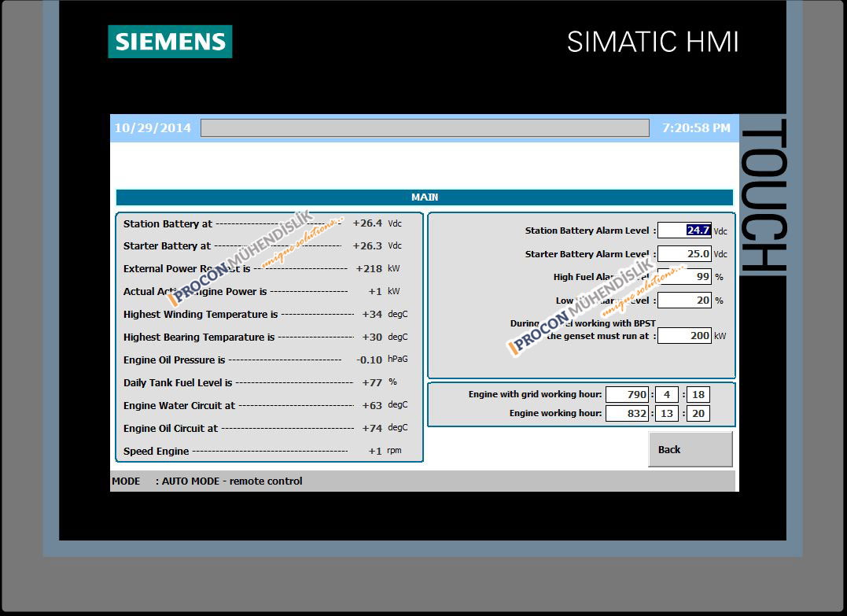The height and width of the screenshot is (616, 847).
Task: Click the Station Battery Alarm Level label
Action: point(587,231)
